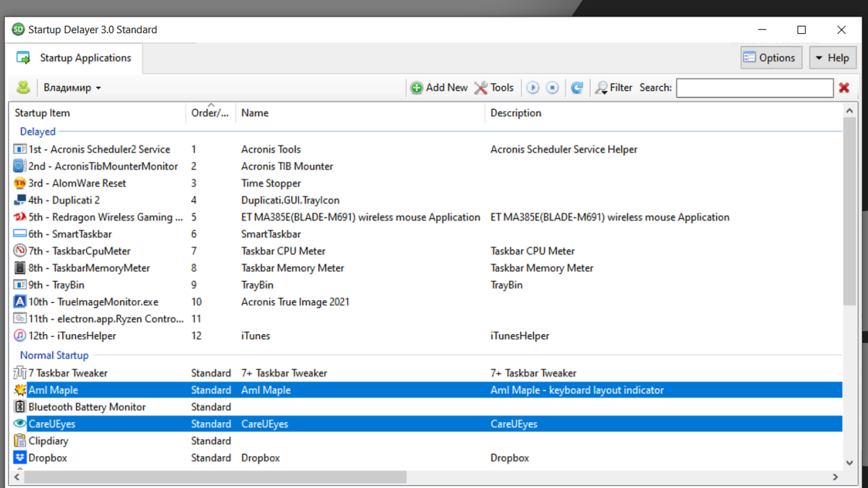868x488 pixels.
Task: Click the order value '11'
Action: pyautogui.click(x=196, y=319)
